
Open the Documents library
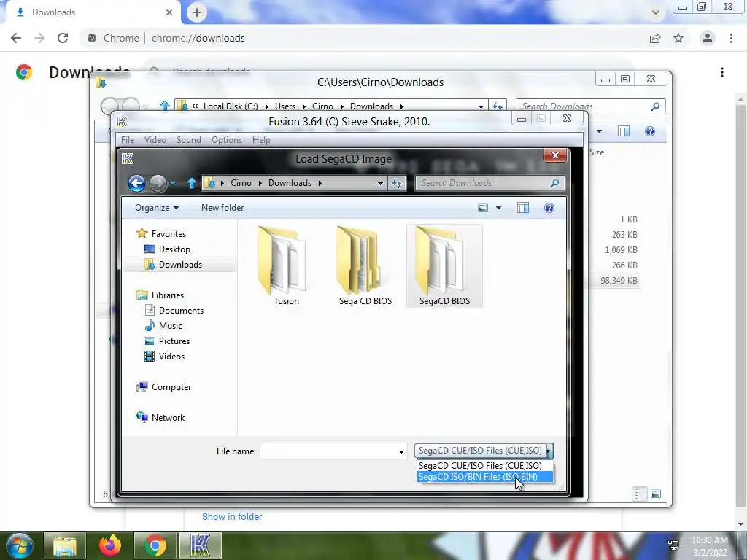pyautogui.click(x=181, y=311)
